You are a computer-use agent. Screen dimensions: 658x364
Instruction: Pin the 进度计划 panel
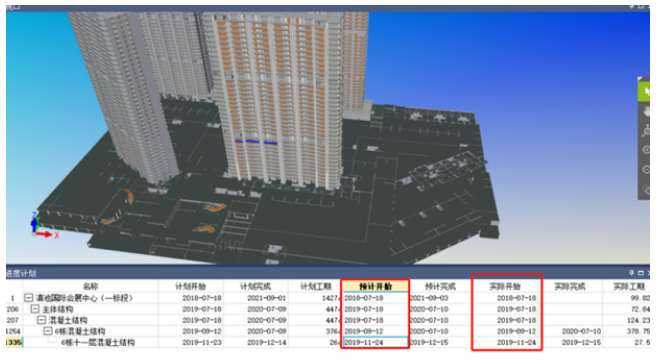coord(632,273)
